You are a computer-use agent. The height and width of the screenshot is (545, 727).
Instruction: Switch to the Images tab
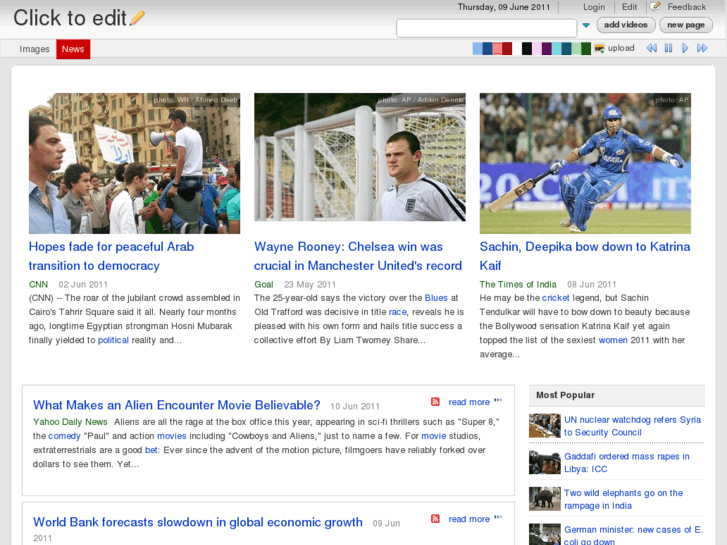click(x=34, y=49)
